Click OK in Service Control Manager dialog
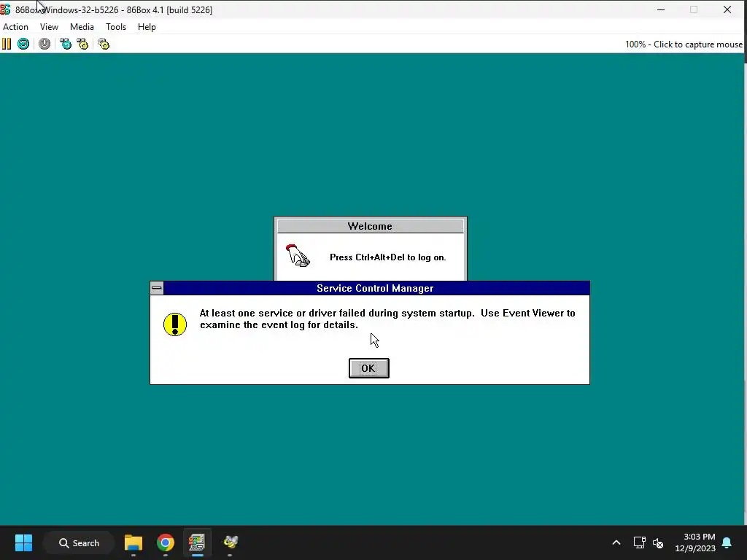747x560 pixels. pos(368,368)
